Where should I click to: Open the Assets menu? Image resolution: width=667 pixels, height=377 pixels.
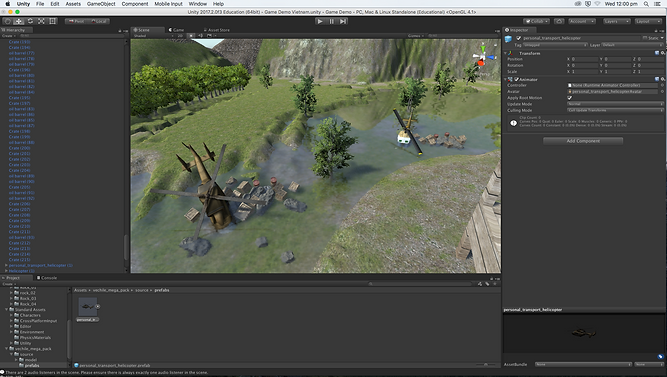73,4
